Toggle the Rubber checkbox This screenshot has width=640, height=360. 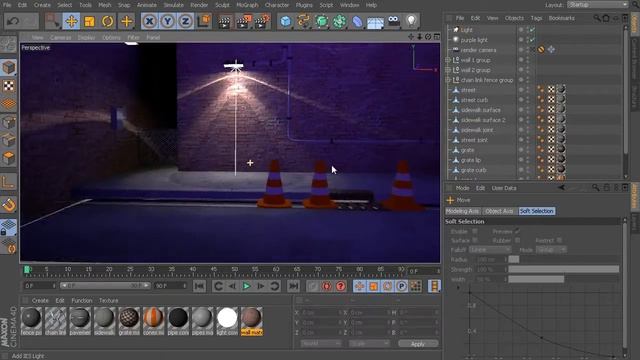pos(517,240)
